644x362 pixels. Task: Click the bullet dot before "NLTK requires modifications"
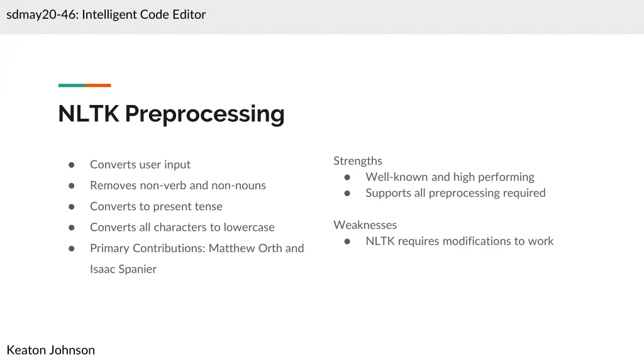pyautogui.click(x=347, y=241)
